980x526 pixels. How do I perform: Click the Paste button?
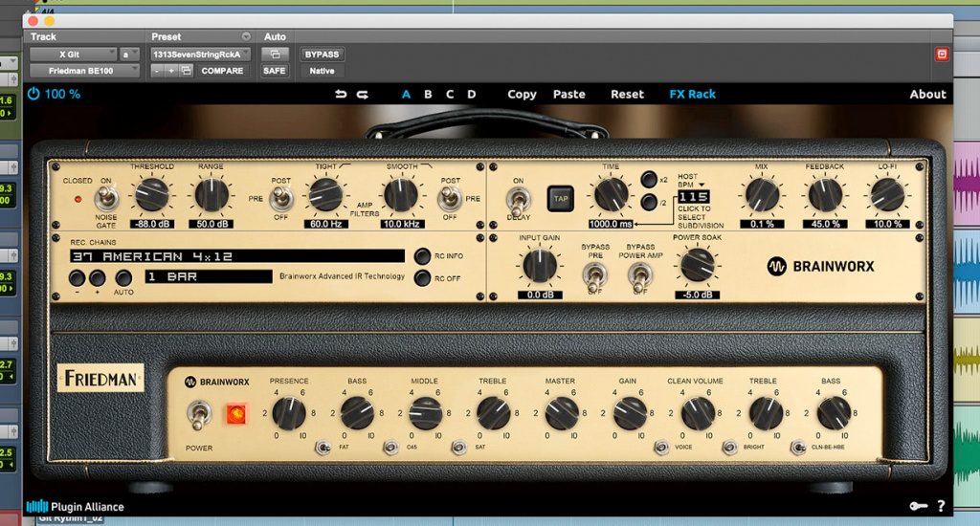click(568, 95)
